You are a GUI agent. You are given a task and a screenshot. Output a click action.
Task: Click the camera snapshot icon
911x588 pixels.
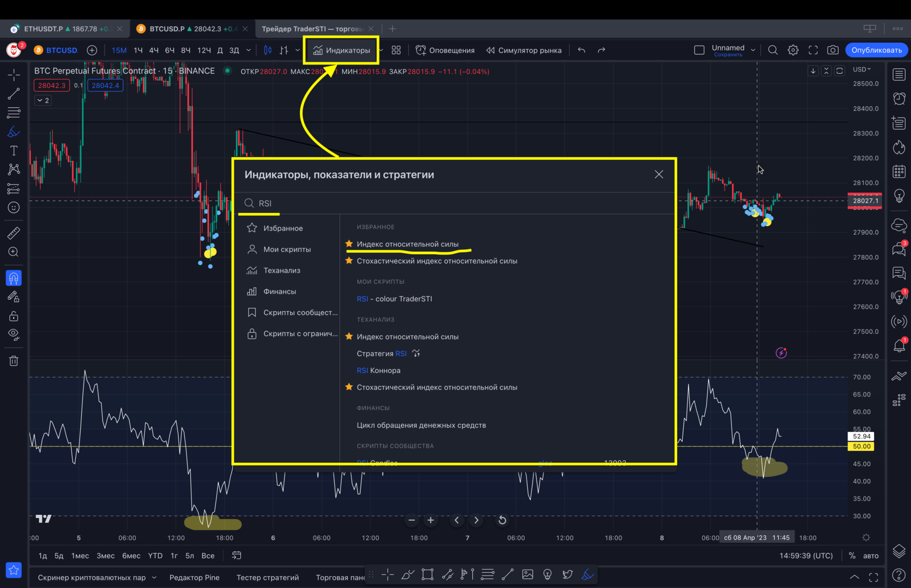pyautogui.click(x=832, y=50)
